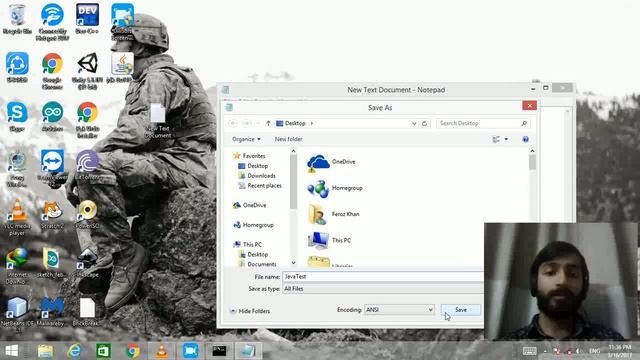The image size is (640, 360).
Task: Open the Save as type combo box
Action: point(383,289)
